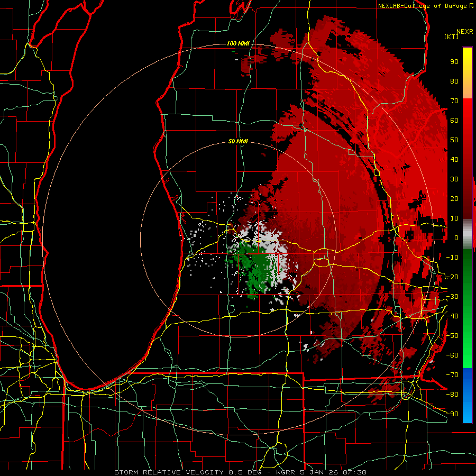Click the -50 value on velocity scale

pos(452,336)
